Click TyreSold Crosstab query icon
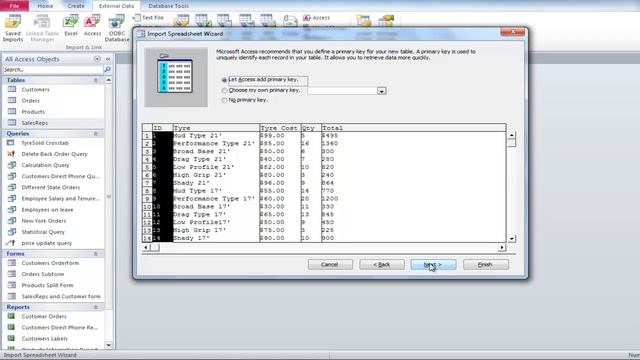 [11, 143]
